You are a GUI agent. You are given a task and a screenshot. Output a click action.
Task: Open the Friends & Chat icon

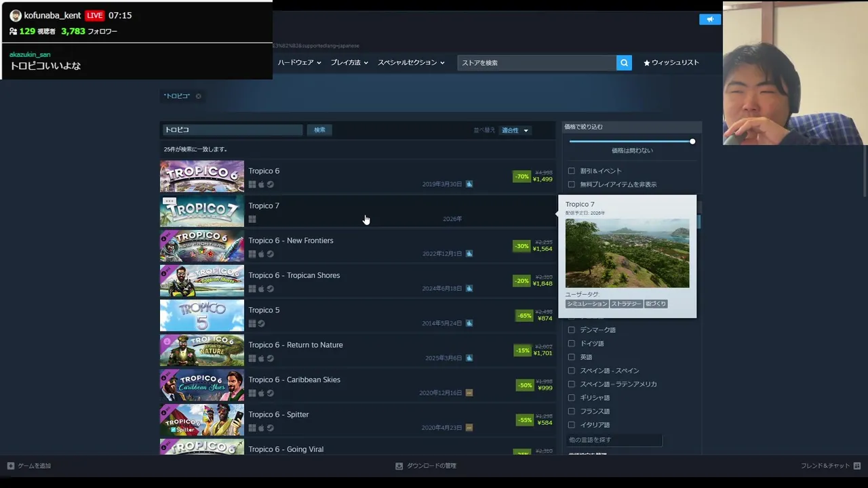[857, 466]
